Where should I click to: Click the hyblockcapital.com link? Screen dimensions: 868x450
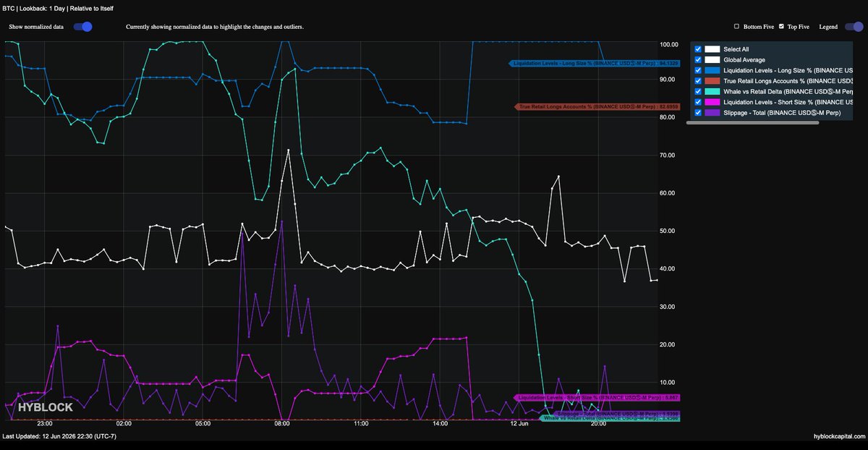click(x=839, y=436)
